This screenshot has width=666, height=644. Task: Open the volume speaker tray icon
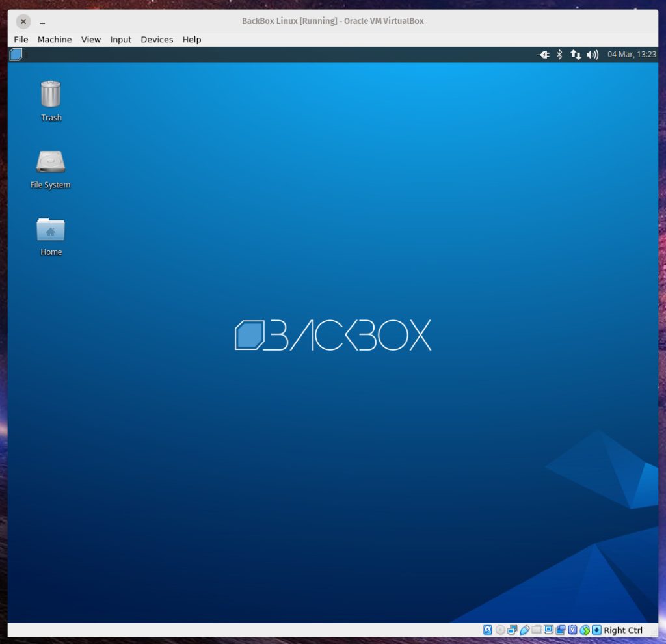592,55
